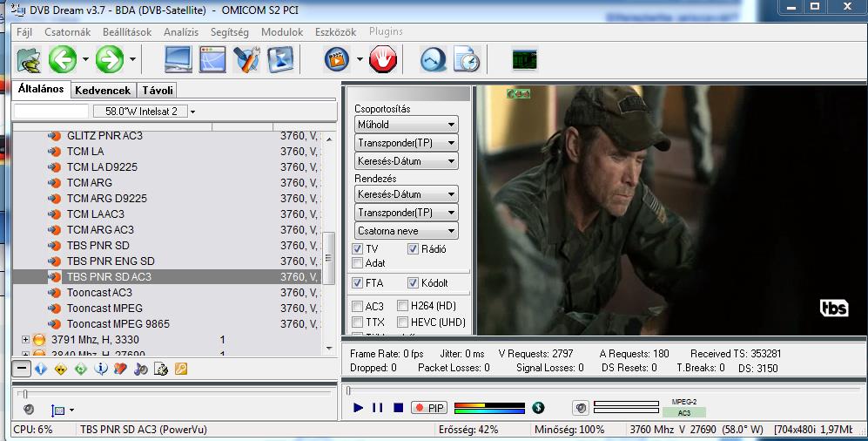This screenshot has width=868, height=441.
Task: Switch to the Távoli tab
Action: [158, 90]
